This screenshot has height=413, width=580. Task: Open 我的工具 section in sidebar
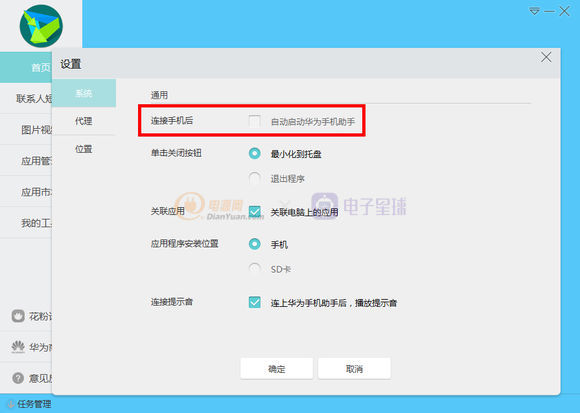point(26,223)
